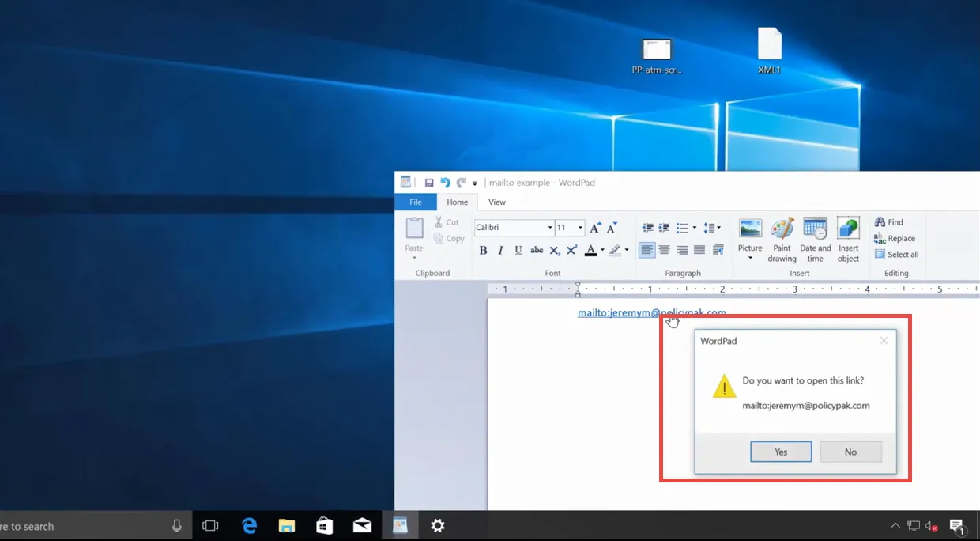Open Settings gear on the taskbar
The image size is (980, 541).
point(437,525)
